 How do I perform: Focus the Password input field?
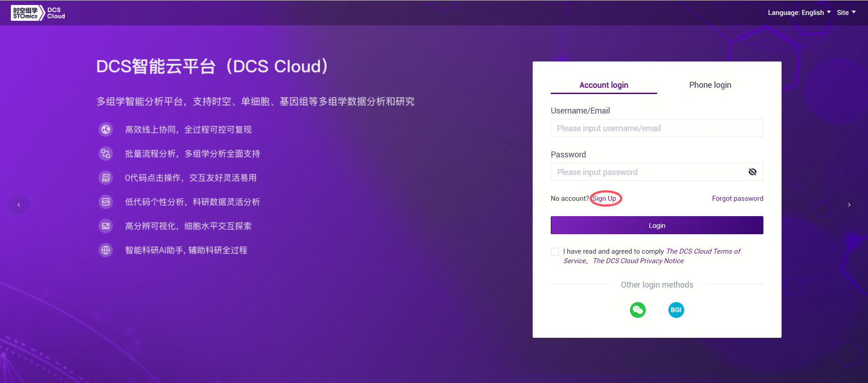(x=657, y=172)
